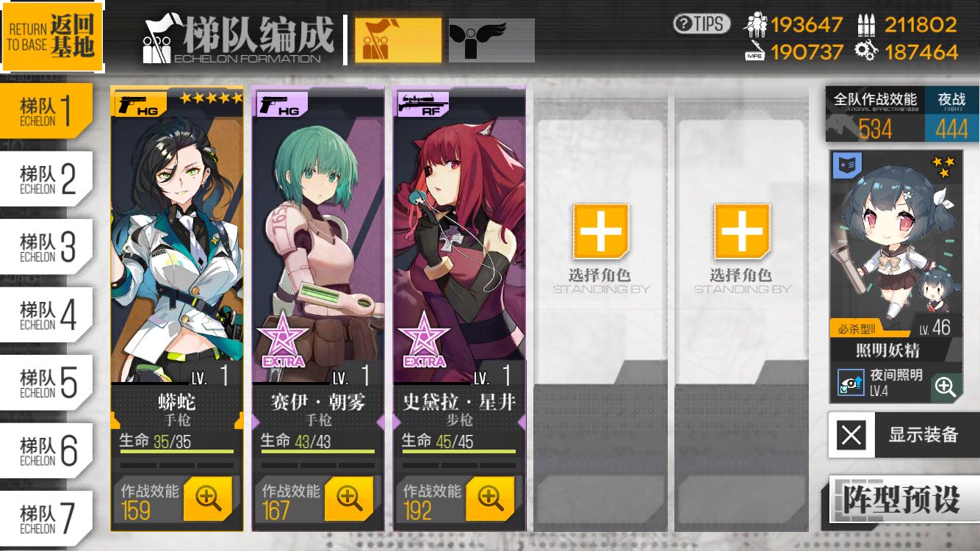Select the 史黛拉·星井 rifle character card
The height and width of the screenshot is (551, 980).
tap(459, 309)
